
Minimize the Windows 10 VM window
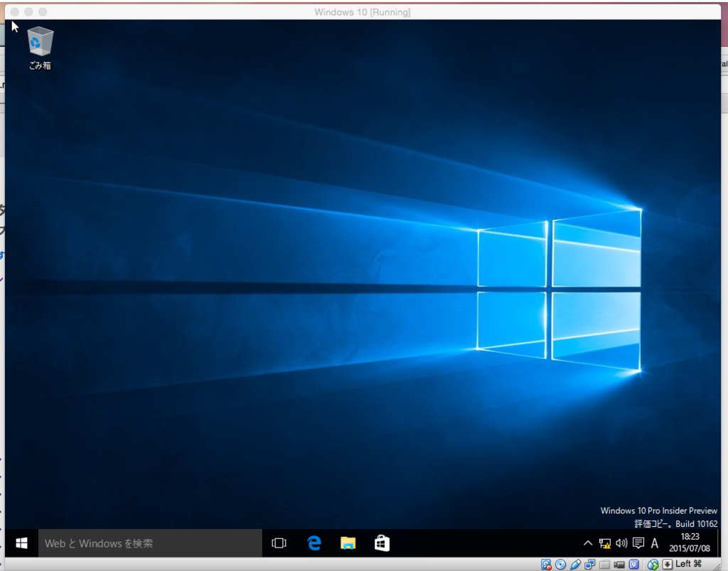28,11
